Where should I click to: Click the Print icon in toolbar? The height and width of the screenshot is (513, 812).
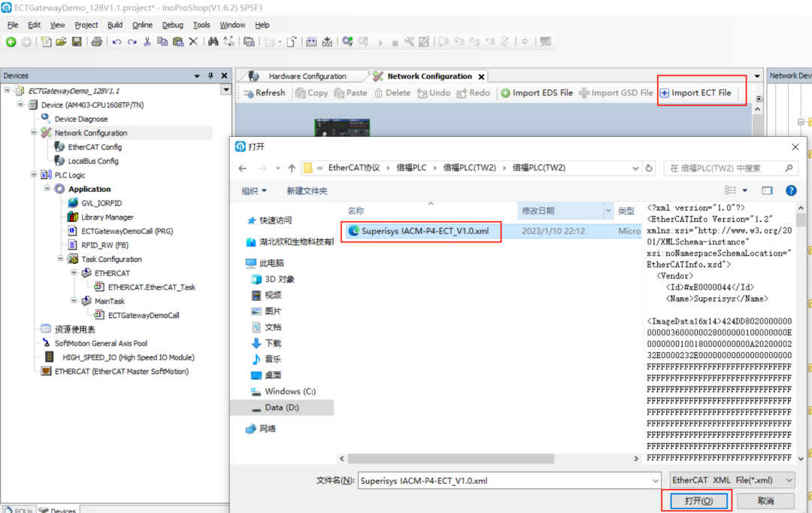[x=96, y=41]
